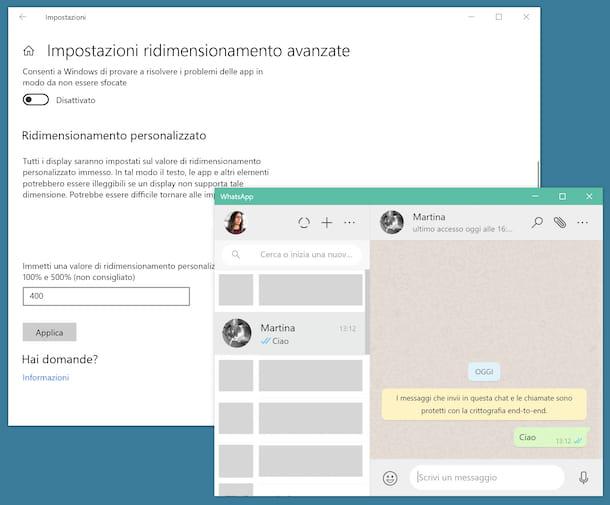The image size is (610, 505).
Task: Close the Impostazioni window
Action: pos(526,17)
